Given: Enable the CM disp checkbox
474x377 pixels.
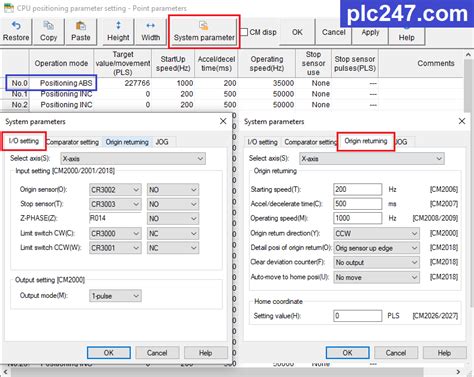Looking at the screenshot, I should tap(244, 32).
